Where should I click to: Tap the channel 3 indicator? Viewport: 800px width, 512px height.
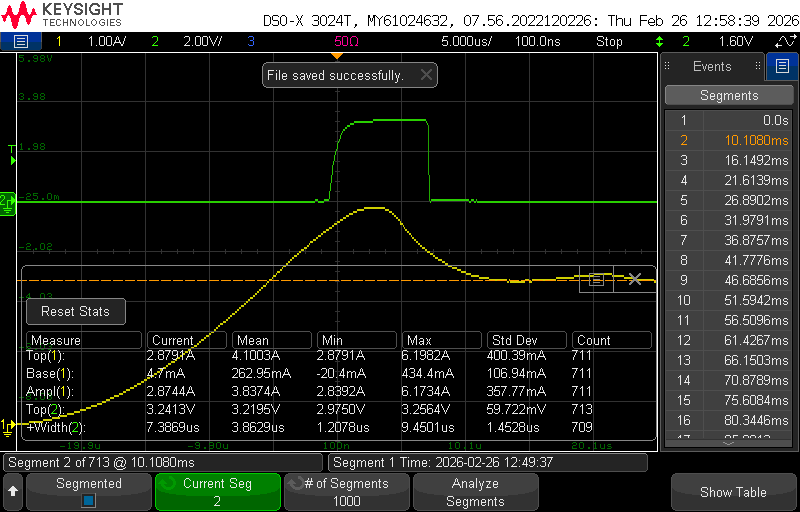[x=251, y=41]
